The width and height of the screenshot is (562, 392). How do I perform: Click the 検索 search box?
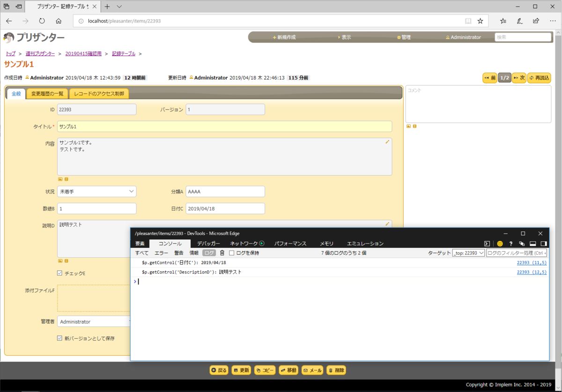click(x=523, y=37)
